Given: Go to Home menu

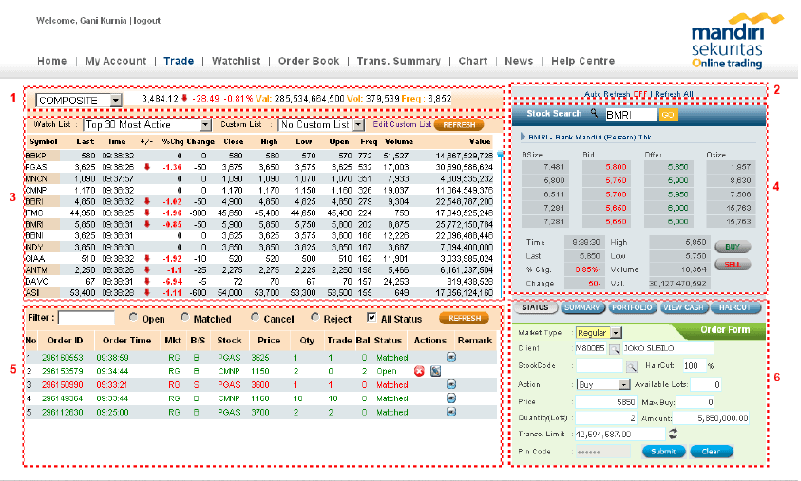Looking at the screenshot, I should 52,61.
